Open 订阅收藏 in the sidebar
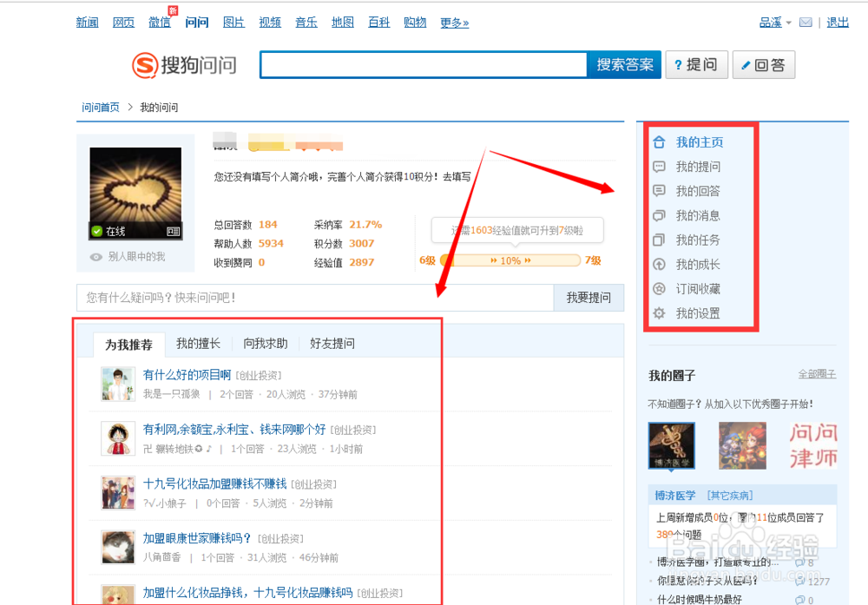868x605 pixels. (x=698, y=288)
